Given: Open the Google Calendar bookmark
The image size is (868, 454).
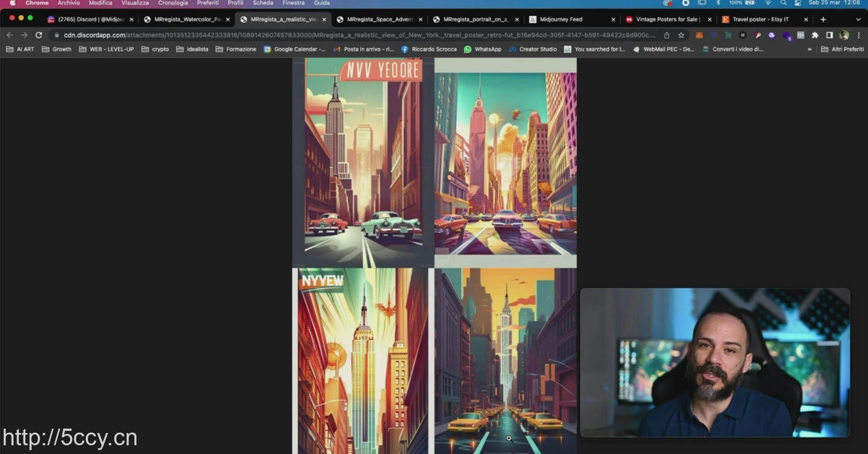Looking at the screenshot, I should tap(295, 49).
